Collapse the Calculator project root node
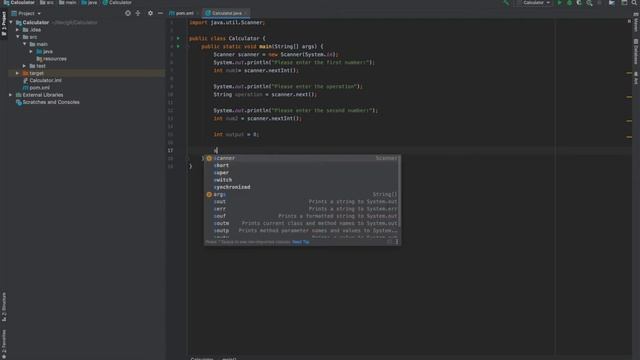This screenshot has height=360, width=640. coord(11,22)
